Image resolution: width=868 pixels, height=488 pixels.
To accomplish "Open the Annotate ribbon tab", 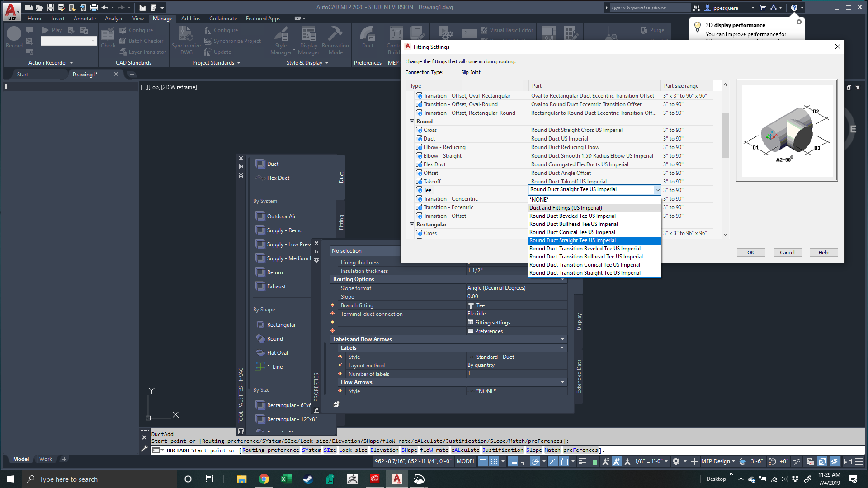I will pyautogui.click(x=85, y=19).
